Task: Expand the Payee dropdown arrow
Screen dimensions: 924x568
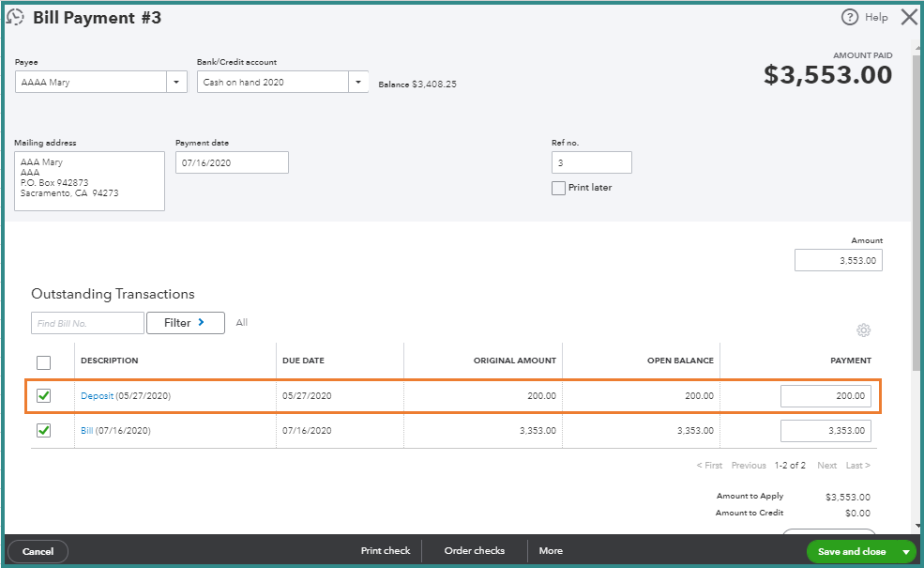Action: 177,83
